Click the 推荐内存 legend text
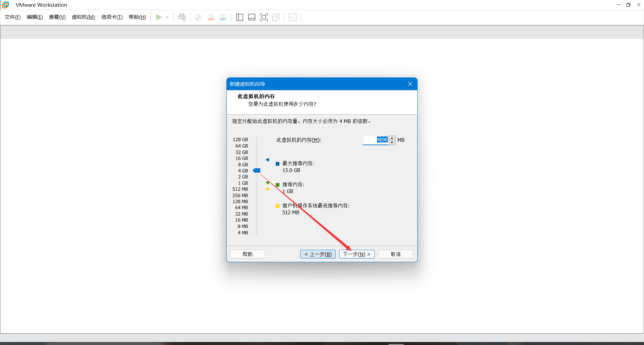Image resolution: width=644 pixels, height=345 pixels. [293, 184]
